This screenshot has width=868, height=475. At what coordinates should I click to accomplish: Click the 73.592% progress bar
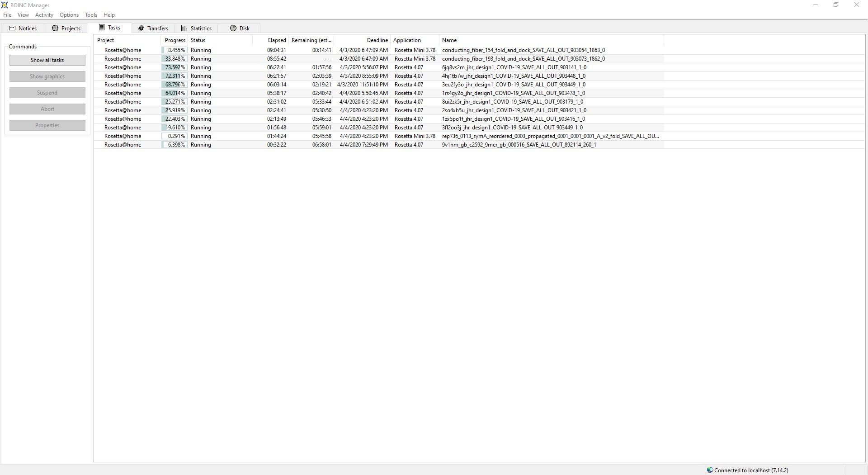[x=175, y=67]
